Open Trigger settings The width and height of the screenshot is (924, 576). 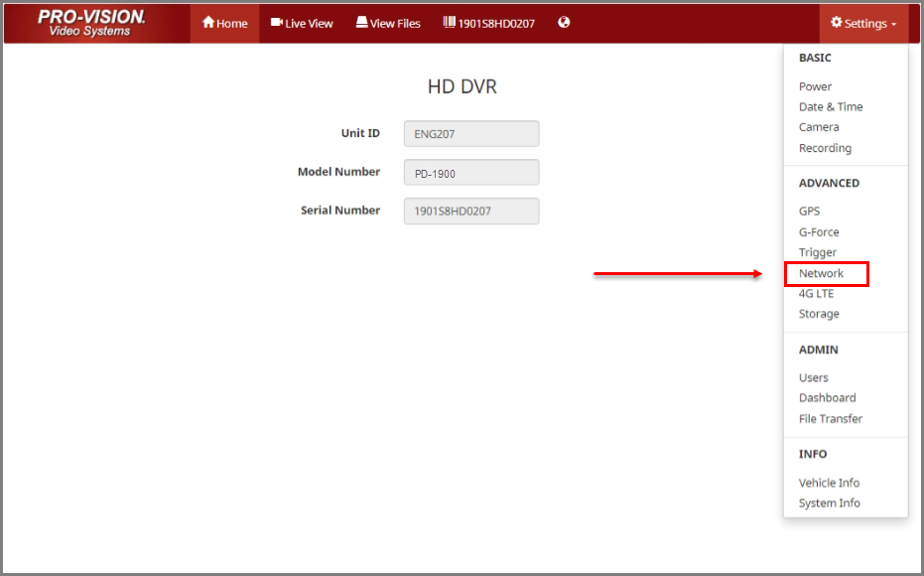tap(818, 252)
